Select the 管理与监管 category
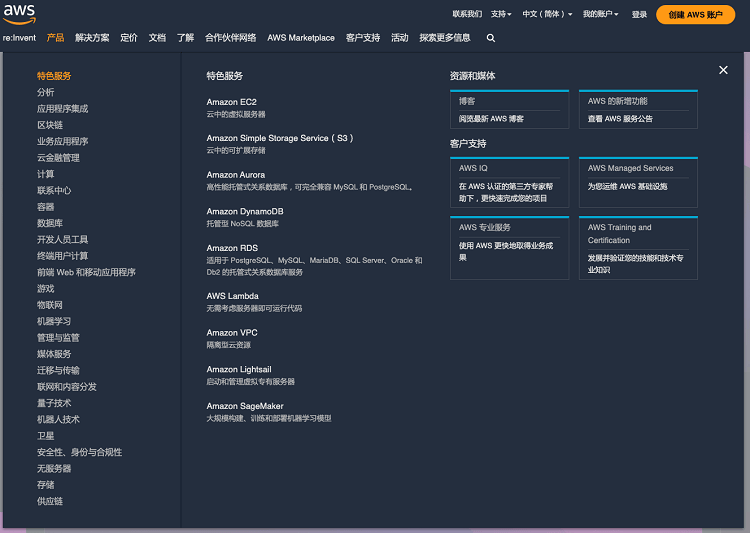This screenshot has height=533, width=750. (x=58, y=337)
